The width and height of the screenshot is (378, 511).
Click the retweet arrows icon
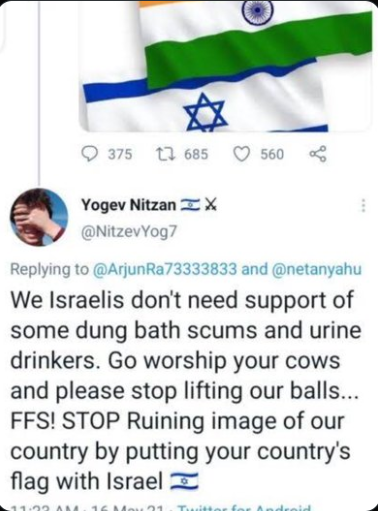(x=166, y=154)
